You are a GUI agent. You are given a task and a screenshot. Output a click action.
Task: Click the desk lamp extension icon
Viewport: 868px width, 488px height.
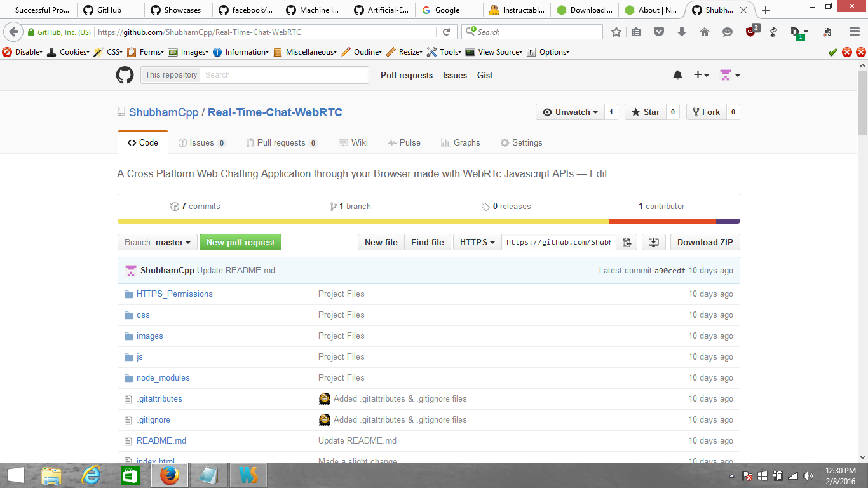(773, 32)
